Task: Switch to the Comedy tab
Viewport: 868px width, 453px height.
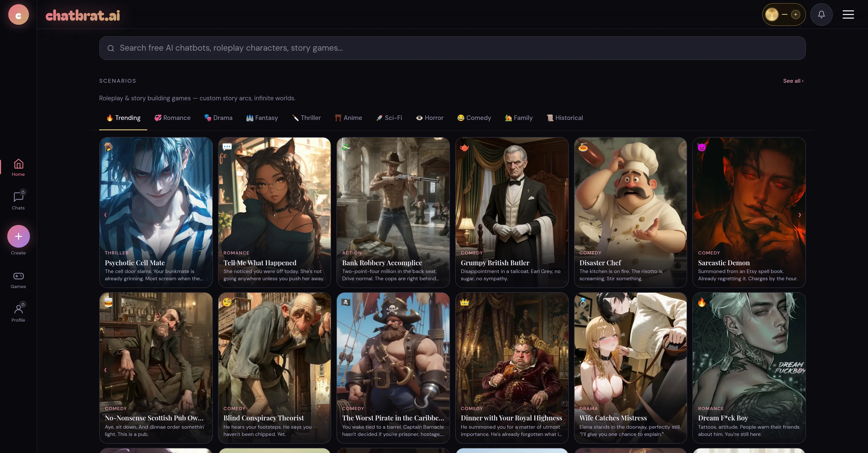Action: point(474,118)
